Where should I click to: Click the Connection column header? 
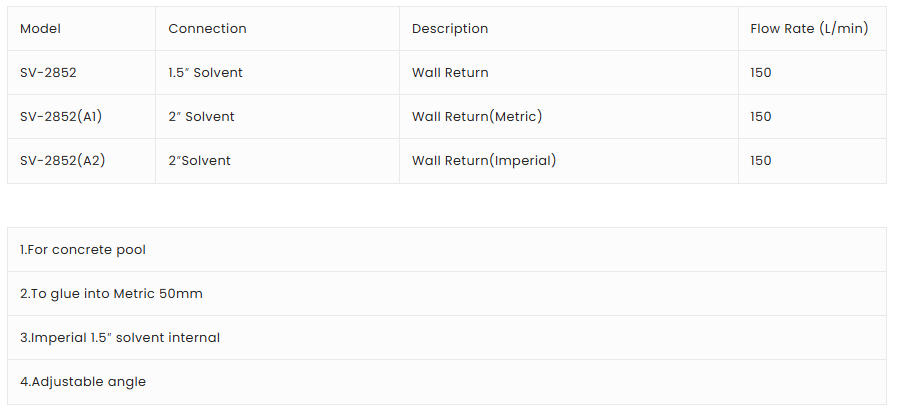[207, 29]
